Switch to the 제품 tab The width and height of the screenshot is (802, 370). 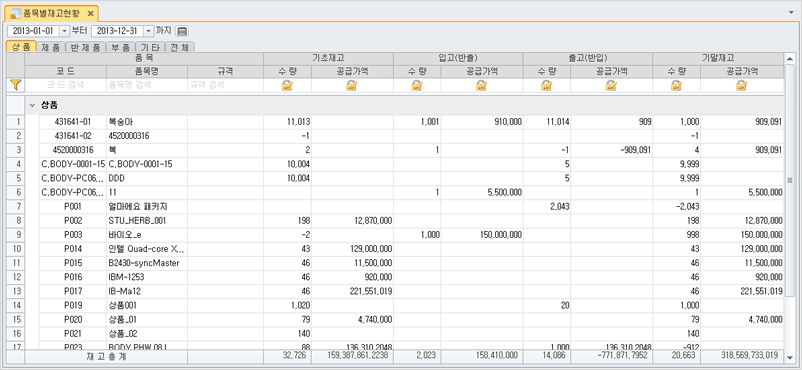(51, 47)
